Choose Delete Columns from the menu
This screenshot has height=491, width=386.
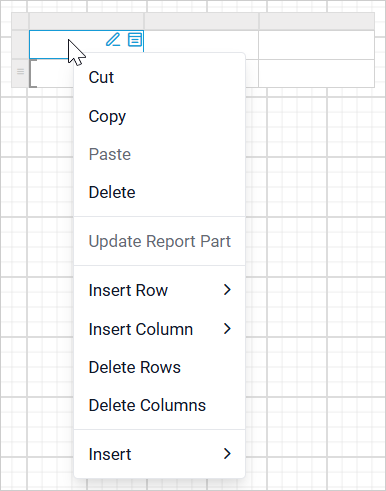(159, 405)
